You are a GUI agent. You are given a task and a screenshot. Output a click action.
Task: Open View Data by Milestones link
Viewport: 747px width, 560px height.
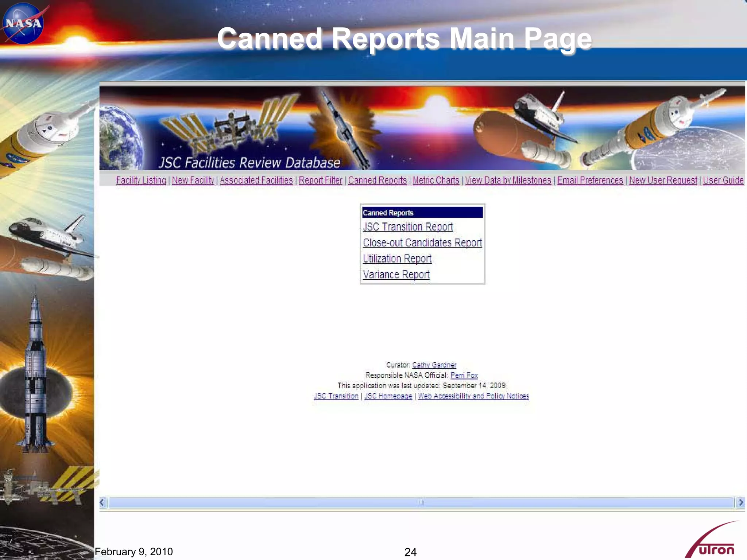coord(508,180)
